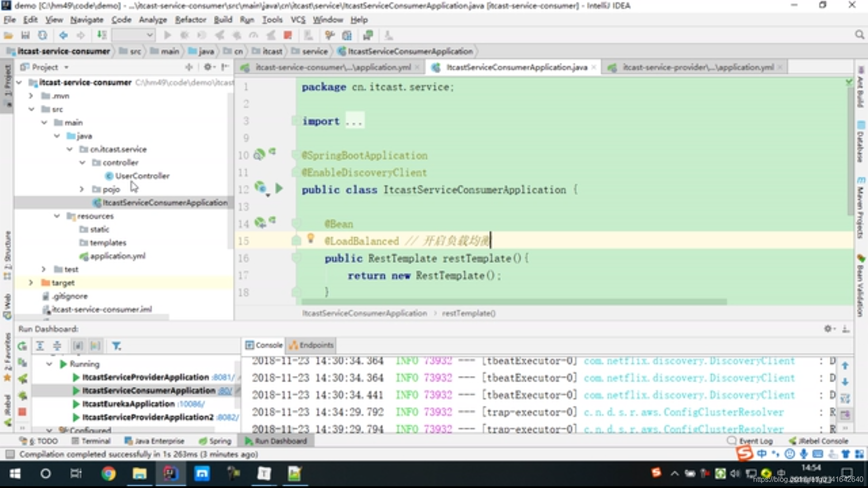Open the VCS menu
The height and width of the screenshot is (488, 868).
click(298, 20)
